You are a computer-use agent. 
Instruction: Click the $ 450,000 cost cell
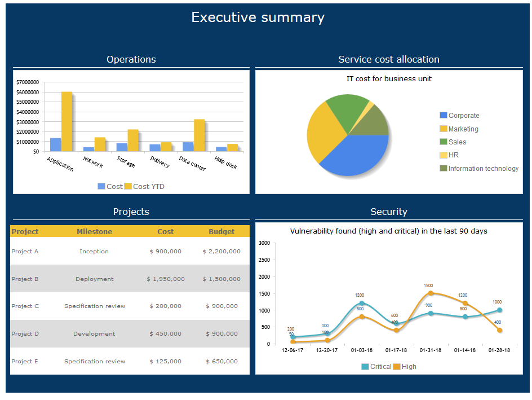pyautogui.click(x=166, y=334)
